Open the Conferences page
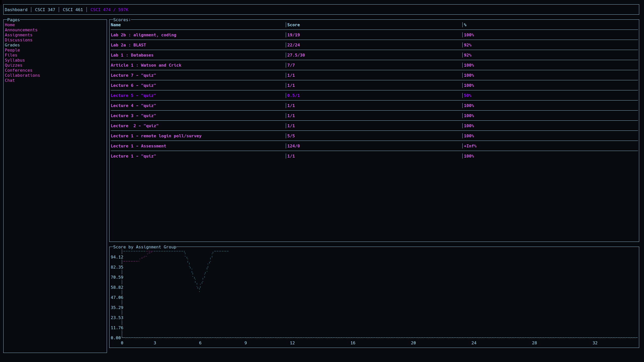644x362 pixels. (18, 70)
